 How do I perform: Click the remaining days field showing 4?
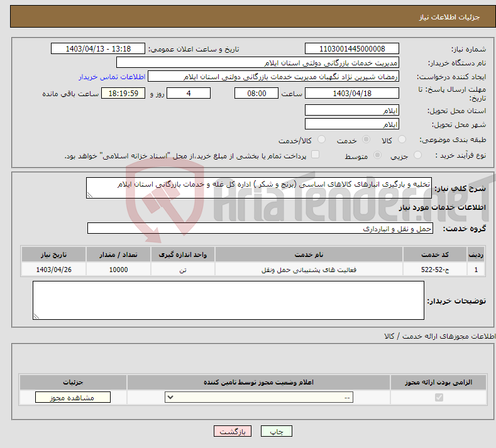click(x=189, y=93)
